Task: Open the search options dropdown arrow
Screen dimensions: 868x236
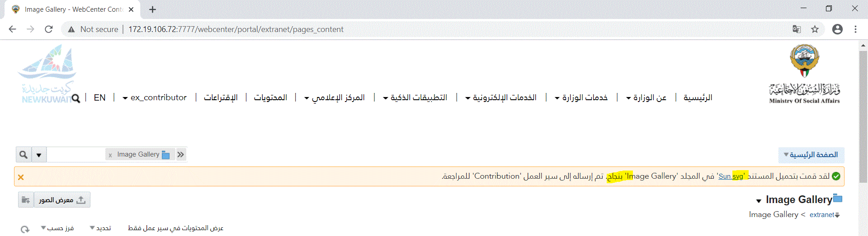Action: [x=39, y=155]
